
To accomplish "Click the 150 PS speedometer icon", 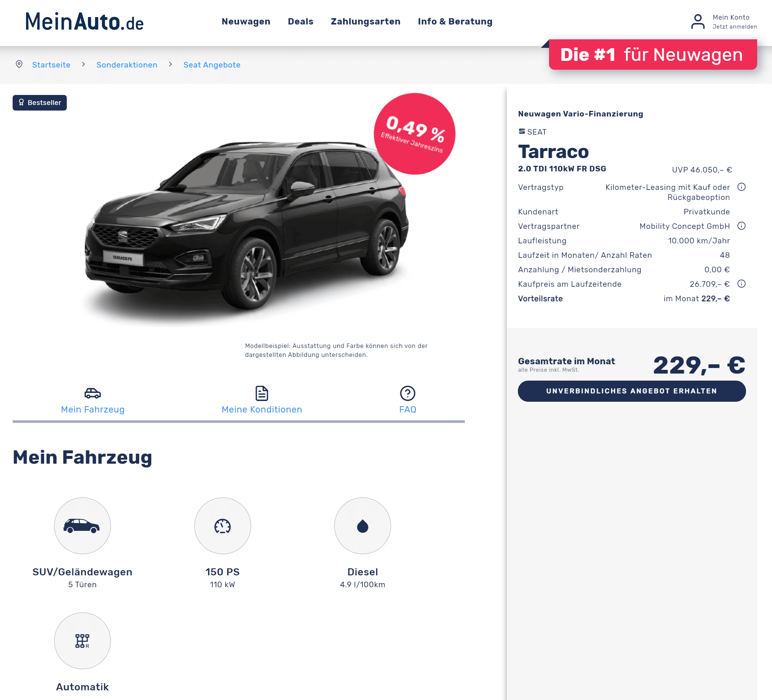I will coord(223,526).
